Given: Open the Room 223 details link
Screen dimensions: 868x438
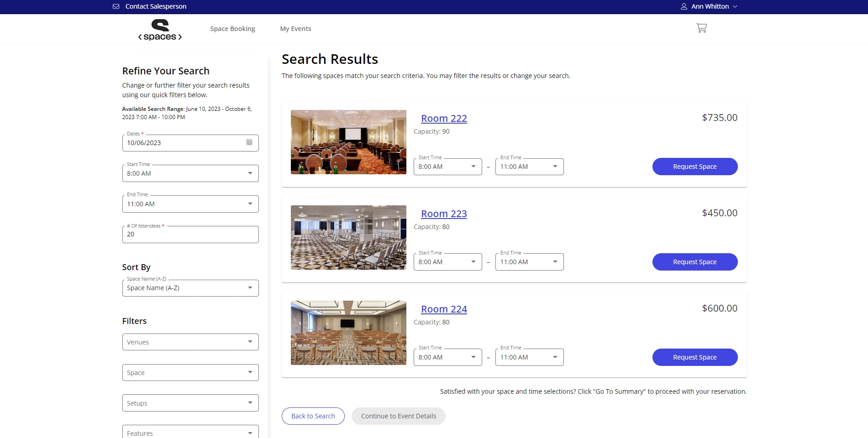Looking at the screenshot, I should click(443, 214).
